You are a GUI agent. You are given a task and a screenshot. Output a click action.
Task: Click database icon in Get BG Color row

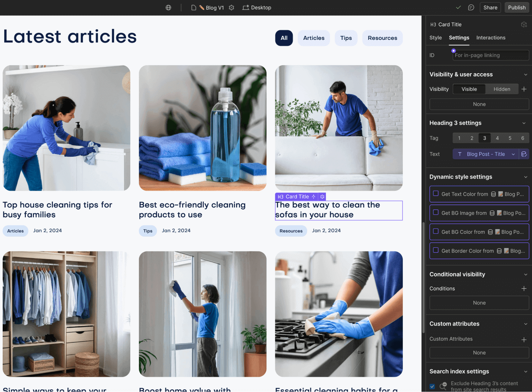(490, 232)
